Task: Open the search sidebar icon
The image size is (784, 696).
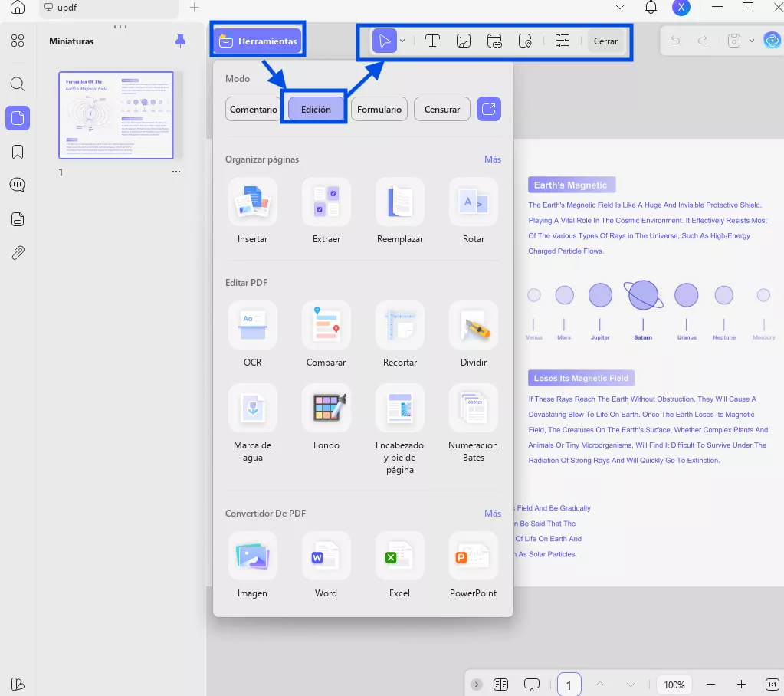Action: [x=18, y=84]
